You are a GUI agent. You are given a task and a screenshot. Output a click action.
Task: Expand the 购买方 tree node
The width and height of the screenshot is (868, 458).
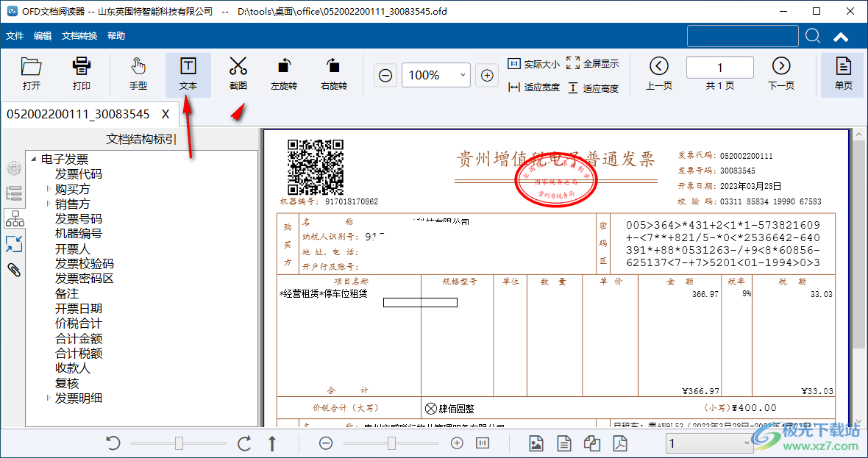(x=48, y=189)
